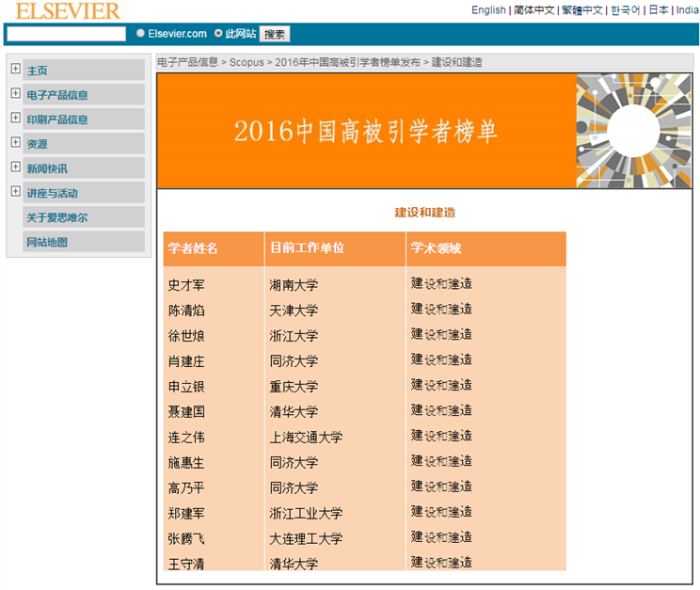
Task: Select scholar name 郑建军
Action: (x=186, y=513)
